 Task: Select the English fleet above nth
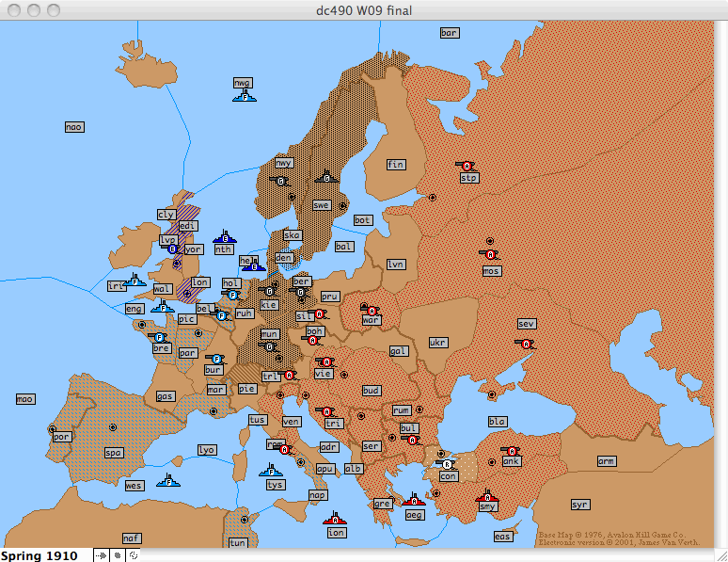coord(225,237)
